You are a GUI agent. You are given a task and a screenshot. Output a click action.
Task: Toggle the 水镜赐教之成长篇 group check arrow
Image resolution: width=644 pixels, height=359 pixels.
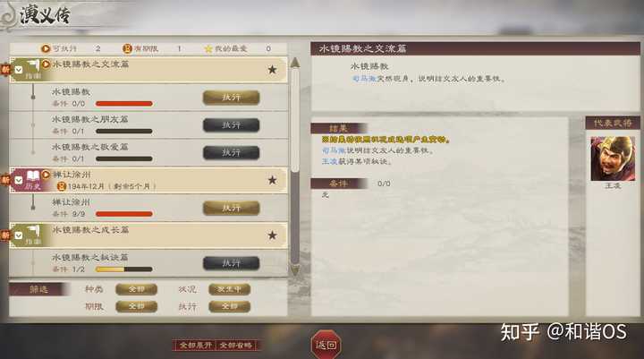(19, 235)
